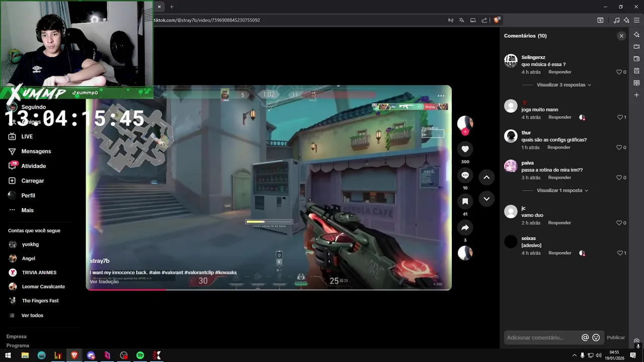Open yunkhg followed account
Viewport: 644px width, 362px height.
point(30,244)
